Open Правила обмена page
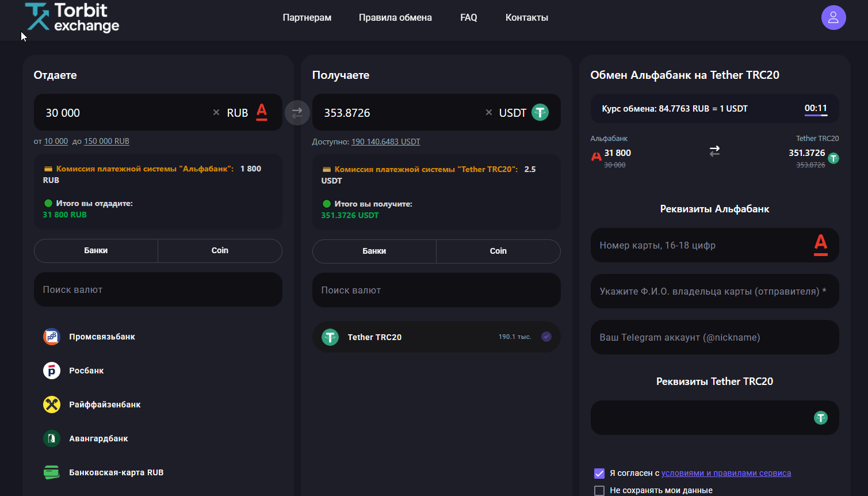 point(395,18)
